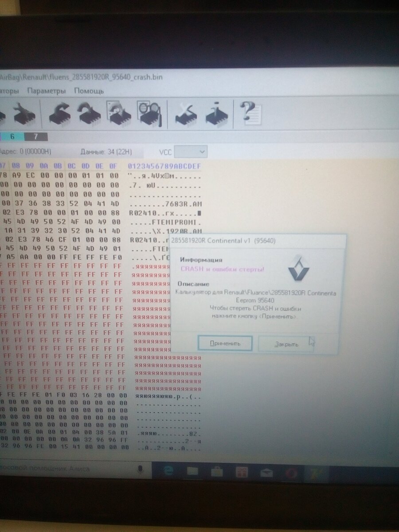Click the chip icon with document behind it
This screenshot has width=399, height=532.
118,114
